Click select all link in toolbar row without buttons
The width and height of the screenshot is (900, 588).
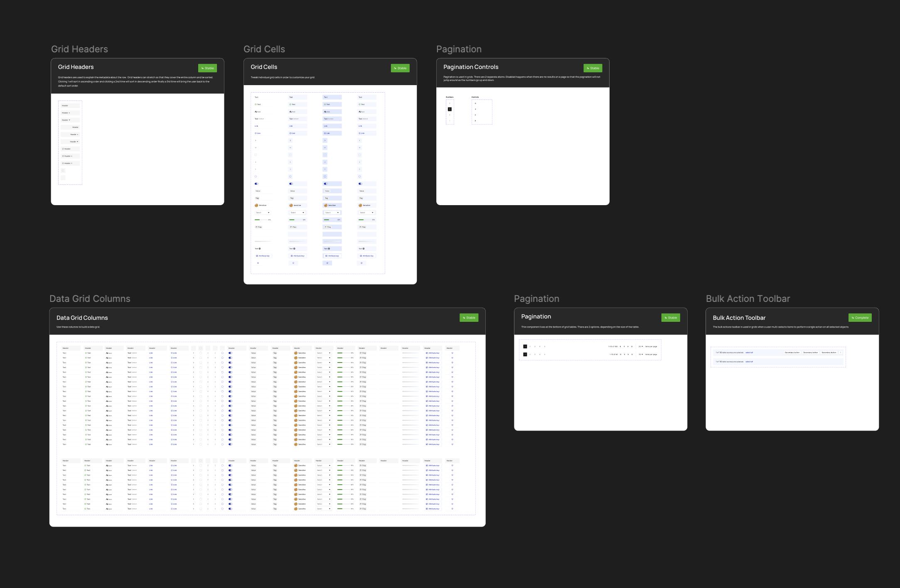[x=749, y=362]
